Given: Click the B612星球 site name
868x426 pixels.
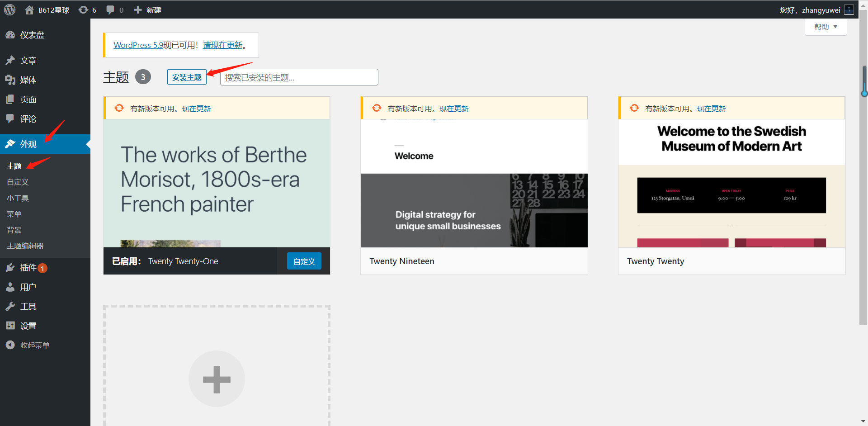Looking at the screenshot, I should point(54,10).
